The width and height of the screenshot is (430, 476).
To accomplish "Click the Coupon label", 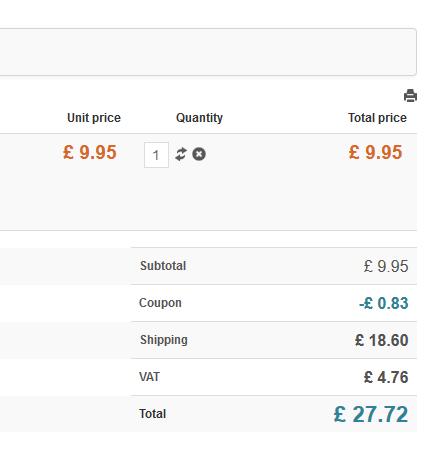I will (160, 303).
